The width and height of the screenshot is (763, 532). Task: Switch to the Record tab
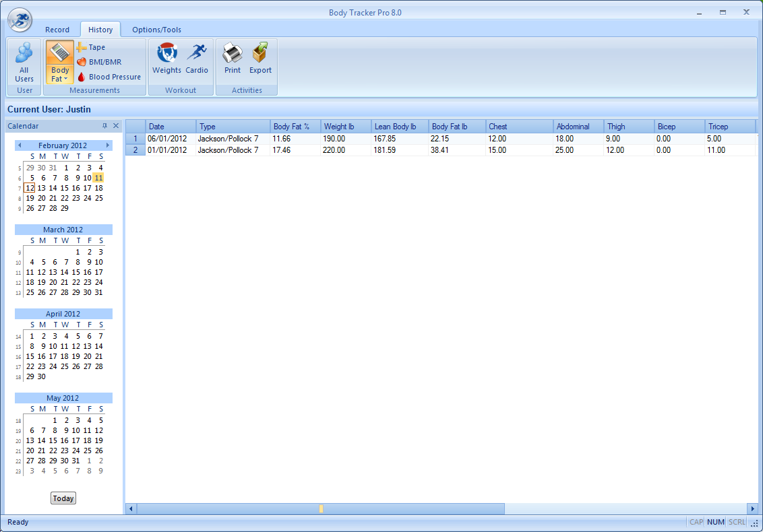57,30
